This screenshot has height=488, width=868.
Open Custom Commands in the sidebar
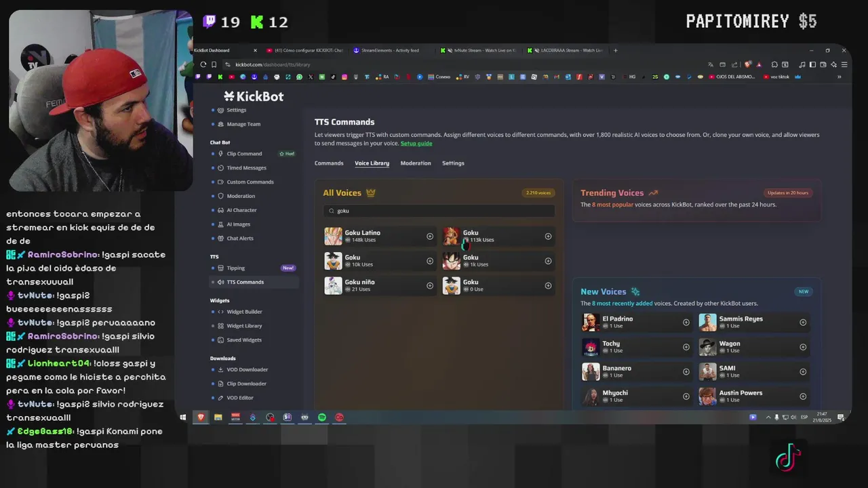point(250,182)
